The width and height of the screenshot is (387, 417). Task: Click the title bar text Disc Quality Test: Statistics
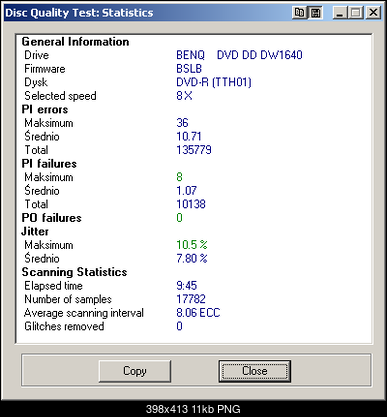pos(79,13)
